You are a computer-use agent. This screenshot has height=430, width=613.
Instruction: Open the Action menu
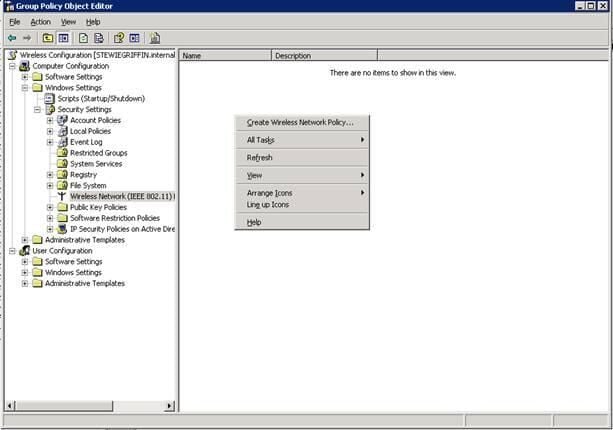click(41, 22)
